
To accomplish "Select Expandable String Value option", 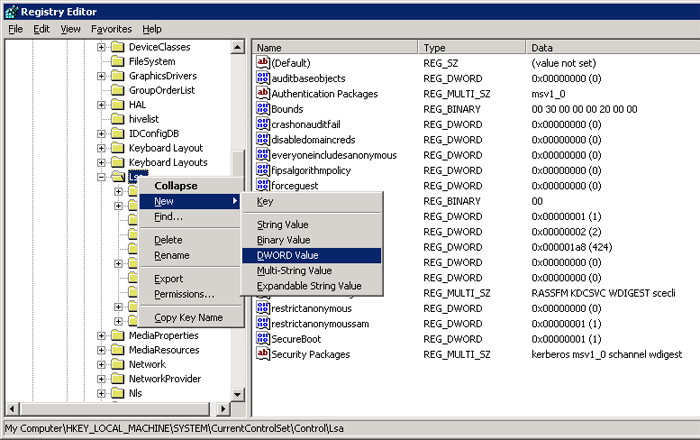I will [x=312, y=286].
